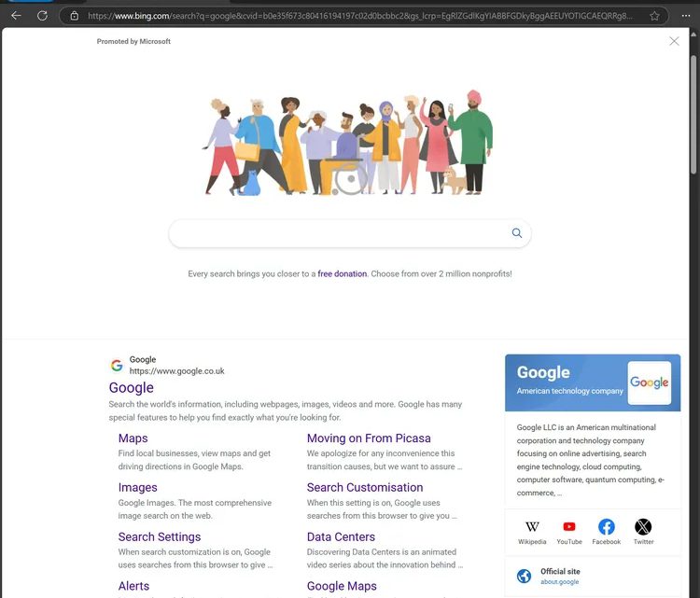Open the Alerts sublink
The height and width of the screenshot is (598, 700).
[133, 586]
